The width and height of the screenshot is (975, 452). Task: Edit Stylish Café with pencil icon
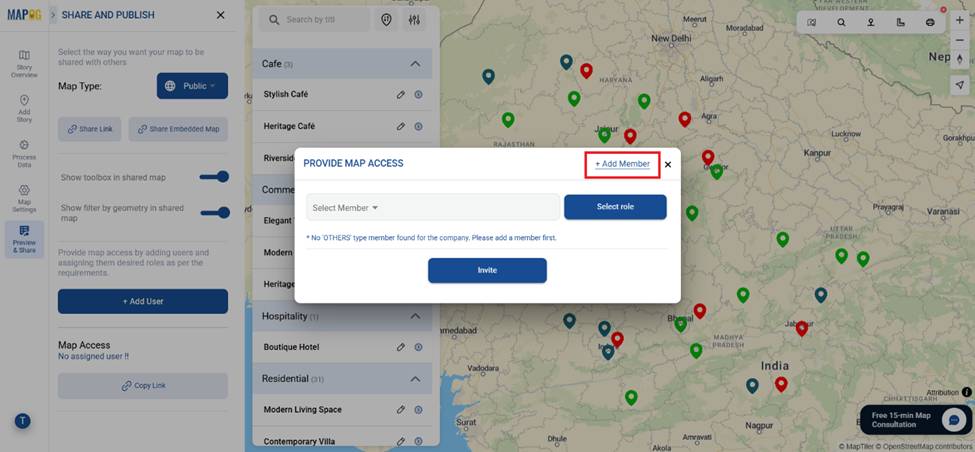(x=400, y=95)
